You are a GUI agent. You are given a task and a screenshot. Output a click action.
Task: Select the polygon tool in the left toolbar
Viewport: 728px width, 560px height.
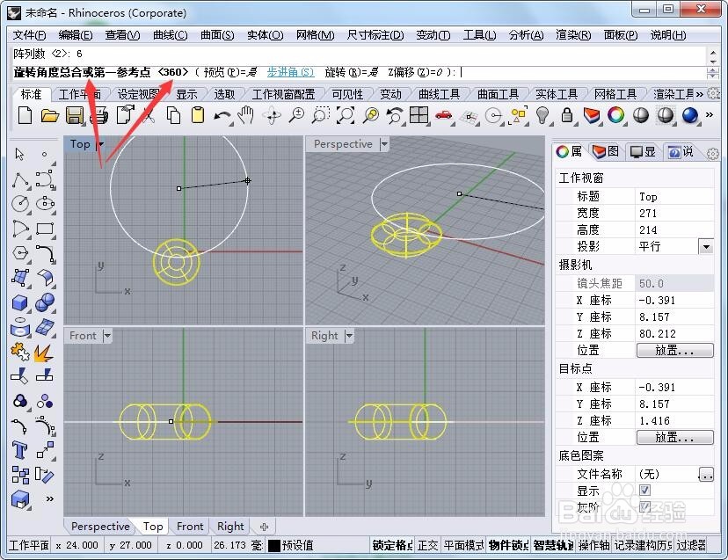click(20, 253)
